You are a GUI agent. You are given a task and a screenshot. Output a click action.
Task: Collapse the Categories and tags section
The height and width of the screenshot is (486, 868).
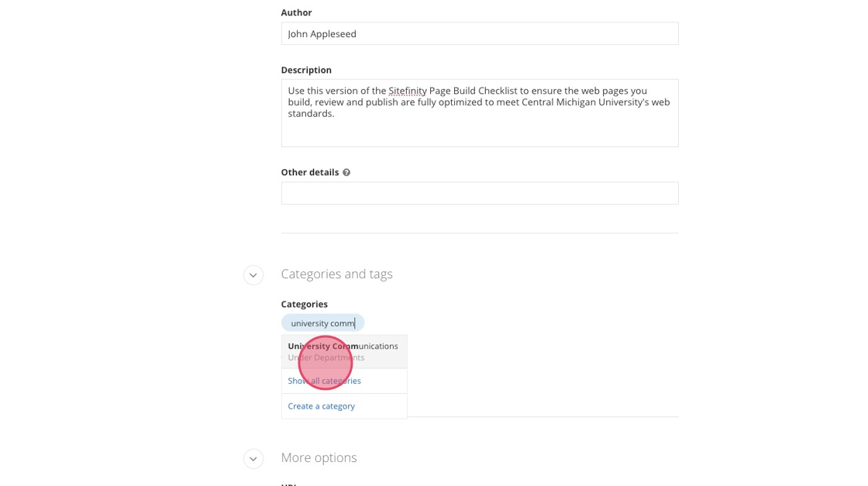[253, 275]
